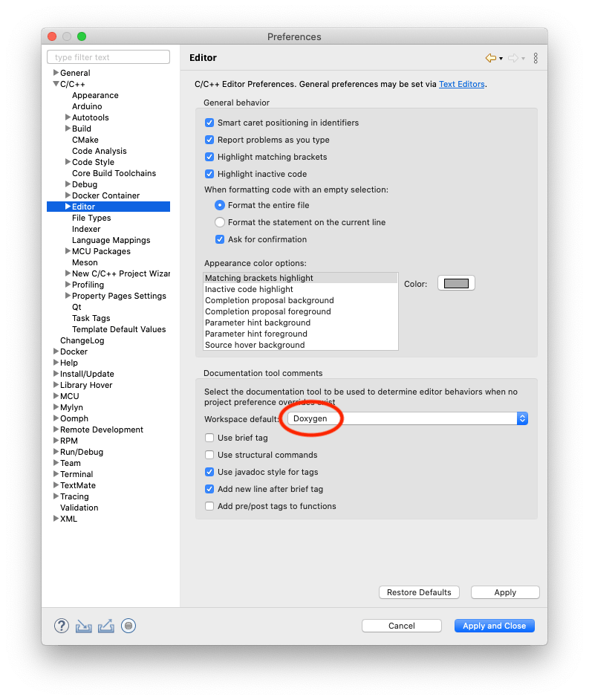This screenshot has width=589, height=700.
Task: Select Format the entire file option
Action: coord(220,205)
